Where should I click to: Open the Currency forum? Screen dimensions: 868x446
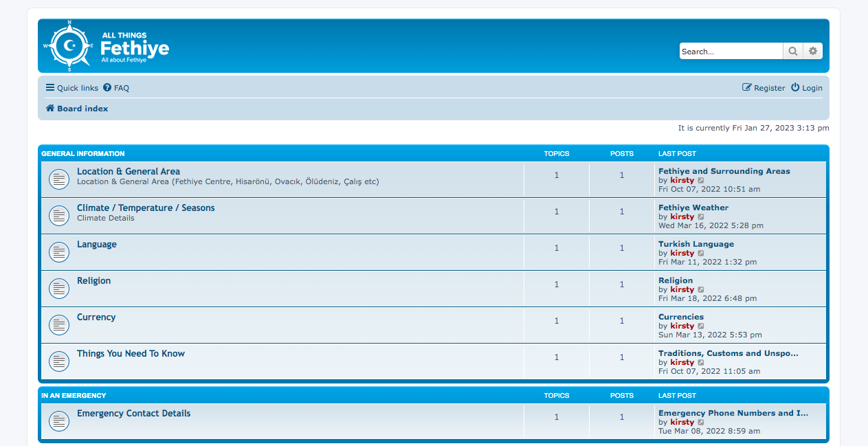[96, 317]
